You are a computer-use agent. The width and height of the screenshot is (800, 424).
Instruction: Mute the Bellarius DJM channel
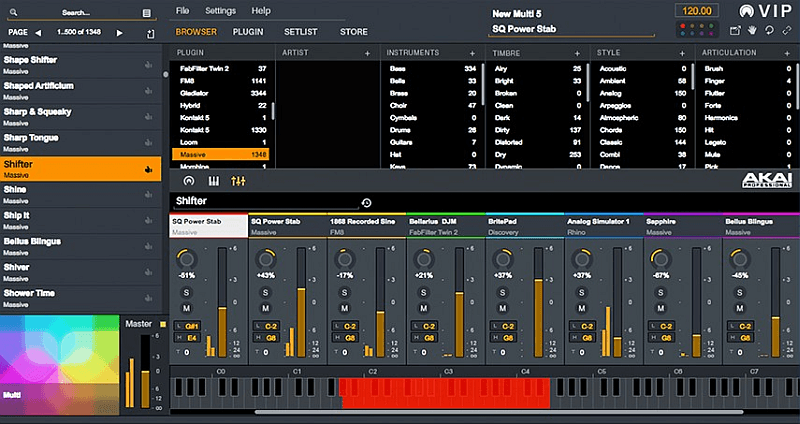click(x=422, y=308)
